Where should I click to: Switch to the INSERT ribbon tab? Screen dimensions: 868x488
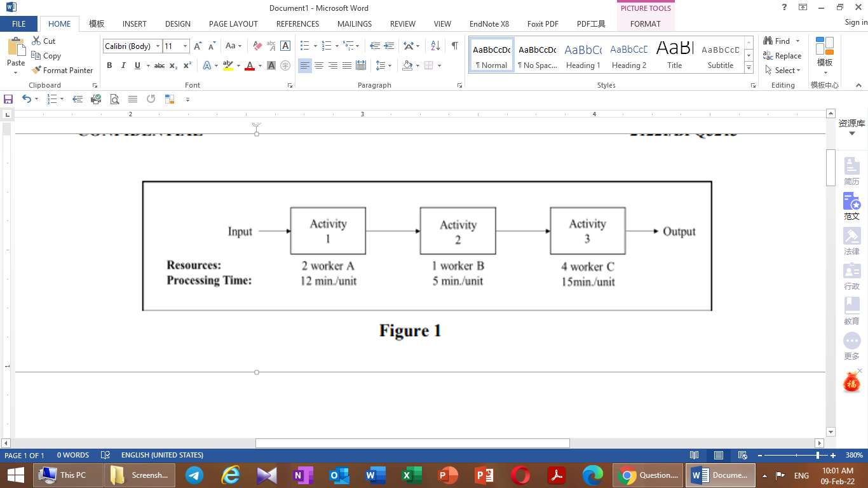134,24
